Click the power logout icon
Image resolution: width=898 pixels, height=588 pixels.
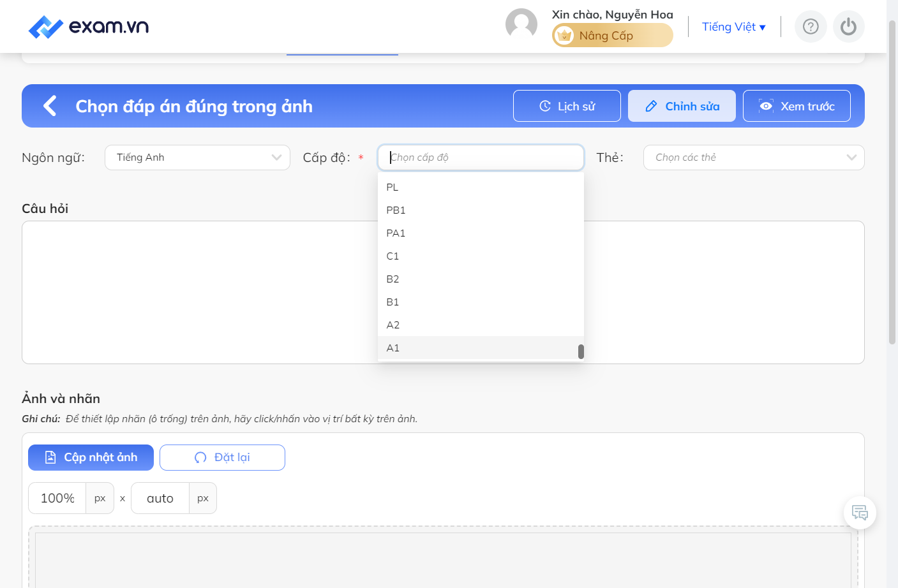pyautogui.click(x=848, y=27)
